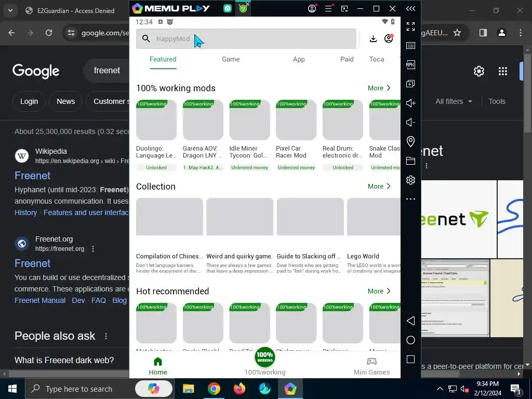Open MEmu account avatar in title bar

pos(312,8)
